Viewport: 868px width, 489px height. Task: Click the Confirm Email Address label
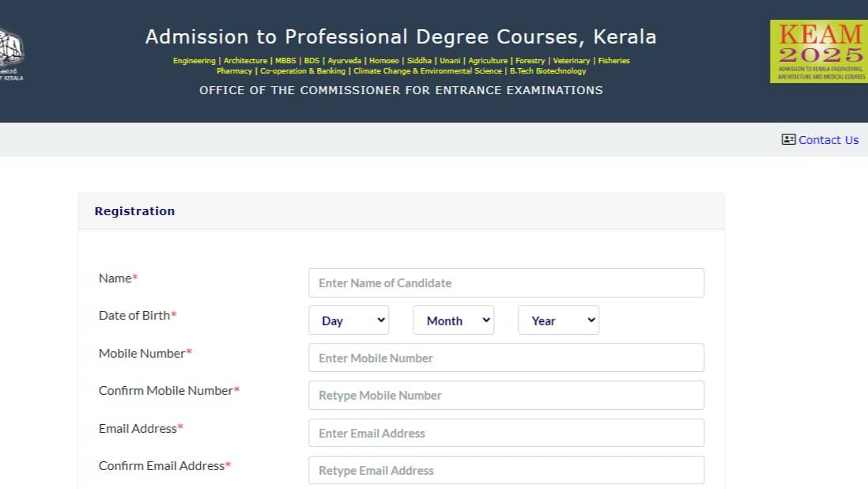pos(162,466)
